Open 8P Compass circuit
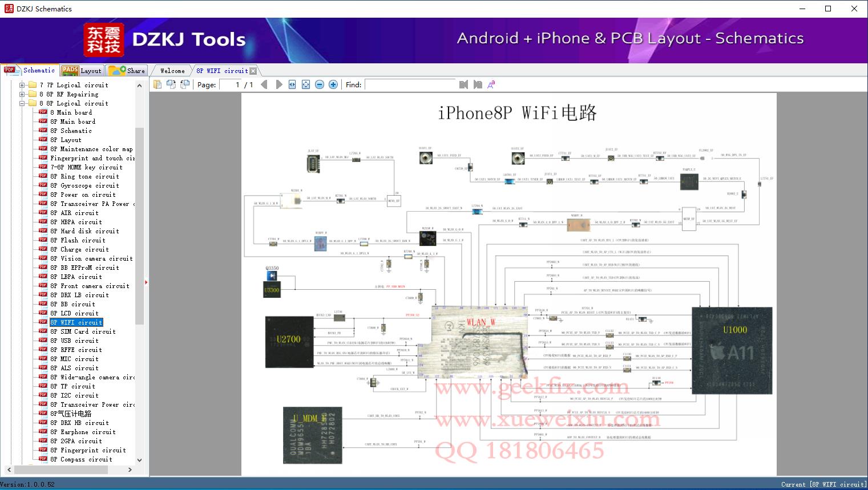Viewport: 868px width, 490px height. click(81, 459)
